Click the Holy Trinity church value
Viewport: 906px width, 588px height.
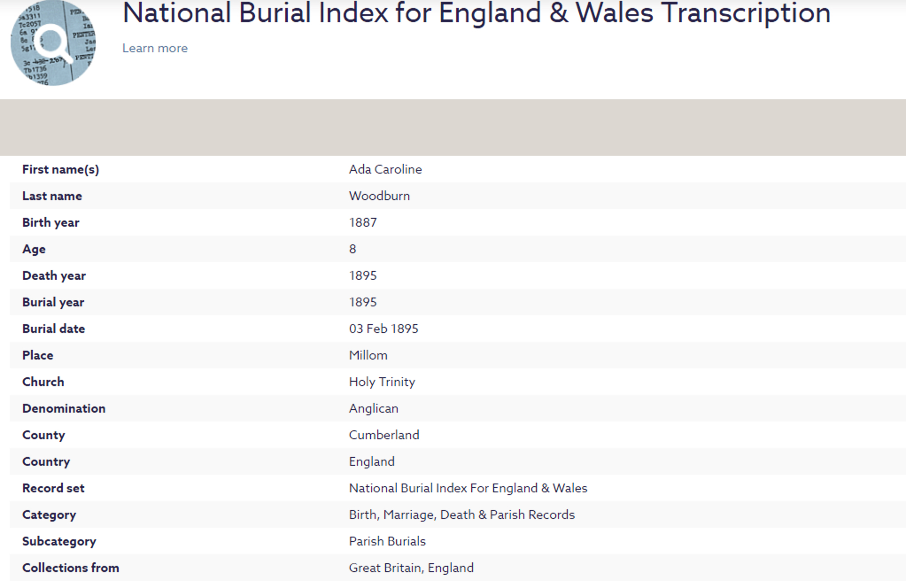(x=382, y=382)
